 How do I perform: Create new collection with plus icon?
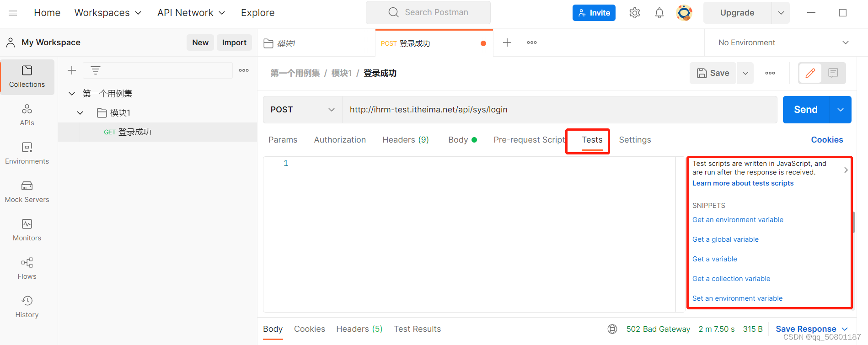coord(72,70)
